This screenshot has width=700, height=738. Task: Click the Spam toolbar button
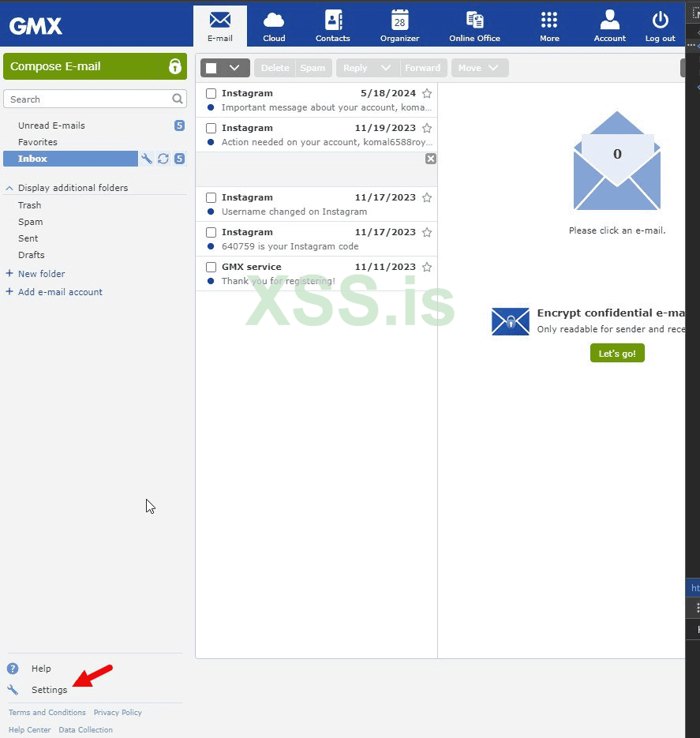(x=313, y=68)
